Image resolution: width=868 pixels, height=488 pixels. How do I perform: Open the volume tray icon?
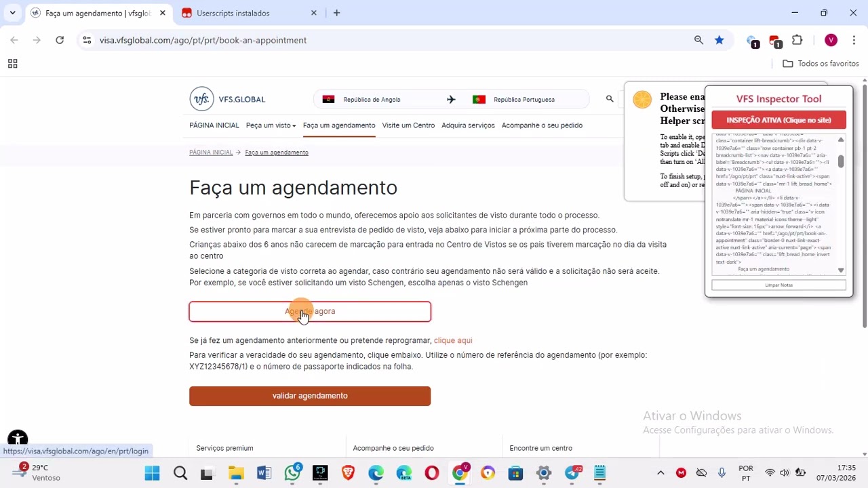point(785,473)
